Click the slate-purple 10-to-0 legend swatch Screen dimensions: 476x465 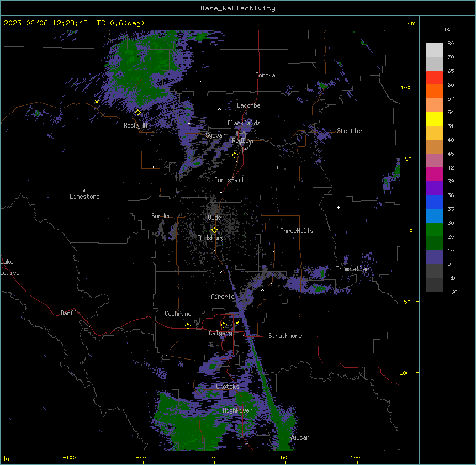434,257
